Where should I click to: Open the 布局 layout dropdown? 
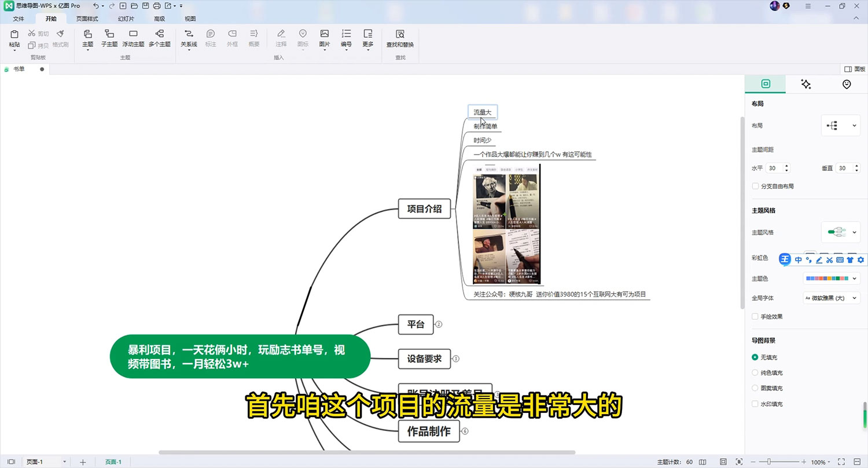840,125
